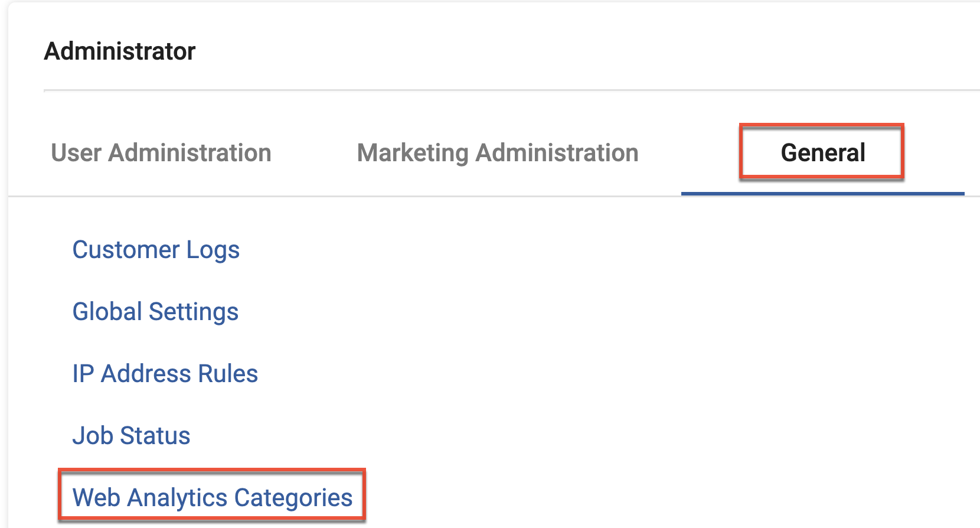Viewport: 980px width, 528px height.
Task: Click the word "Status" in Job Status
Action: tap(155, 436)
